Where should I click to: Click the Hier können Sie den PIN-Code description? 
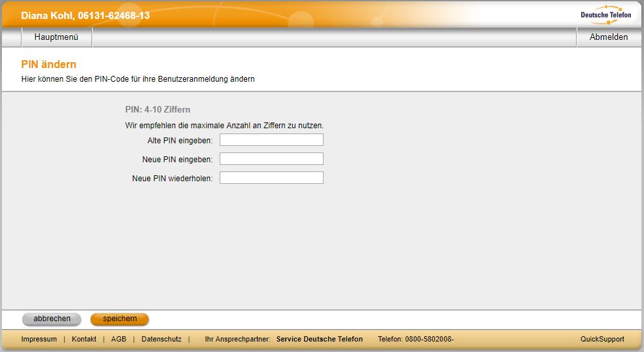click(x=138, y=79)
